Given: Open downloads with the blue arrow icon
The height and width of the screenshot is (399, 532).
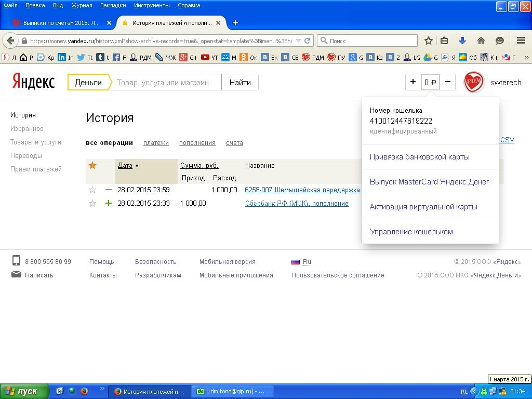Looking at the screenshot, I should click(462, 41).
